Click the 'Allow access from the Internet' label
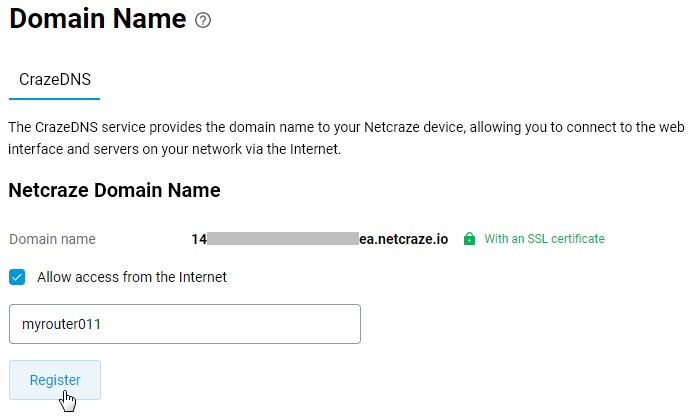Screen dimensions: 692x419 [131, 277]
